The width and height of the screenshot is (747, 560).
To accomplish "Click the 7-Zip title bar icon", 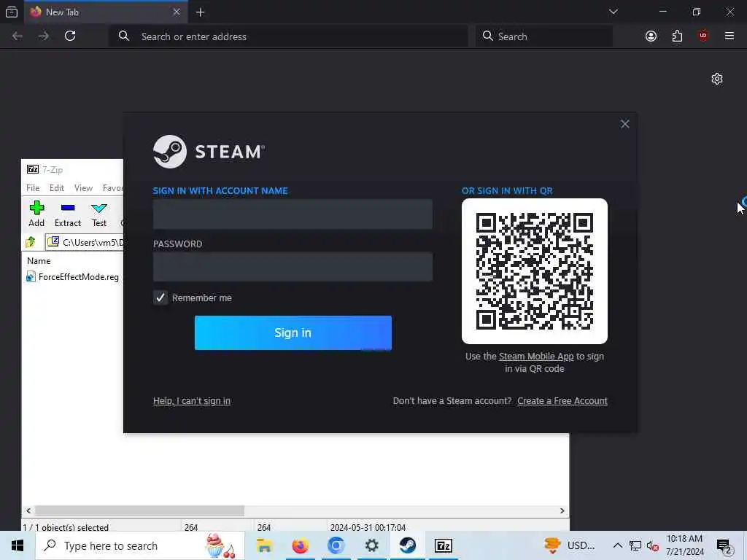I will coord(33,169).
